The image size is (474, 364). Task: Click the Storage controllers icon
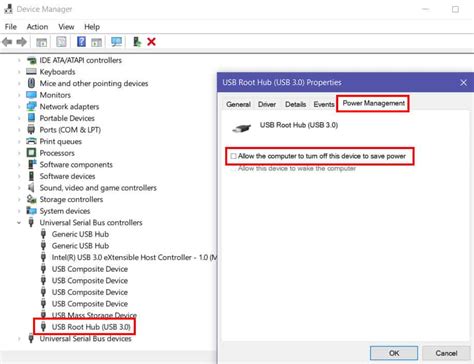(x=31, y=199)
